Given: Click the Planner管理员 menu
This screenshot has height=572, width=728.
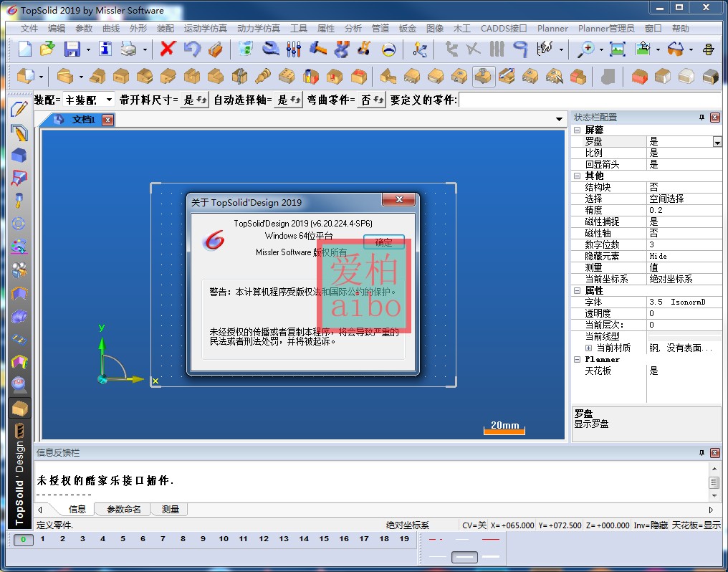Looking at the screenshot, I should pos(606,29).
